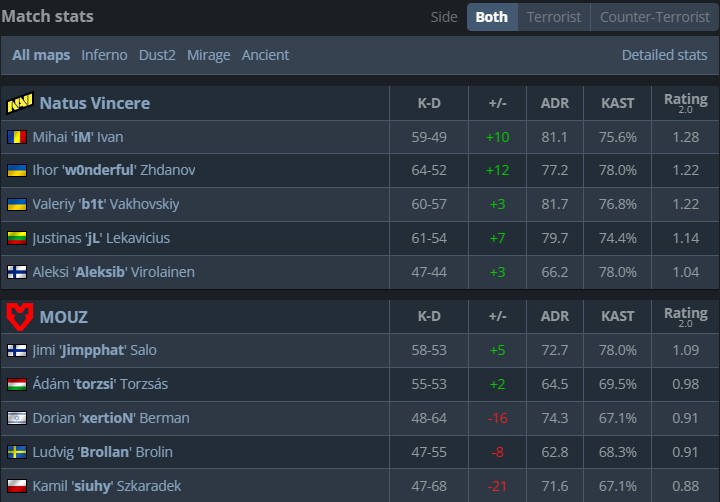
Task: Open Ihor 'w0nderful' Zhdanov's player profile
Action: pyautogui.click(x=113, y=170)
